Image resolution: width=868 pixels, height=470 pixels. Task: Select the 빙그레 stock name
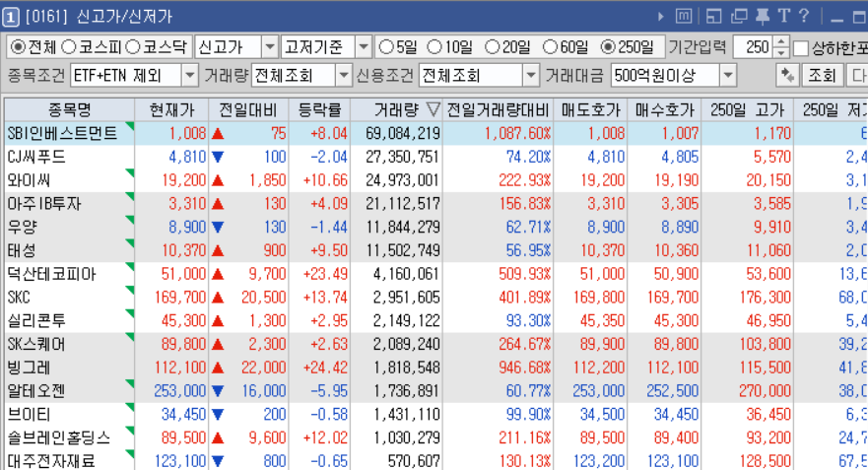pyautogui.click(x=29, y=368)
